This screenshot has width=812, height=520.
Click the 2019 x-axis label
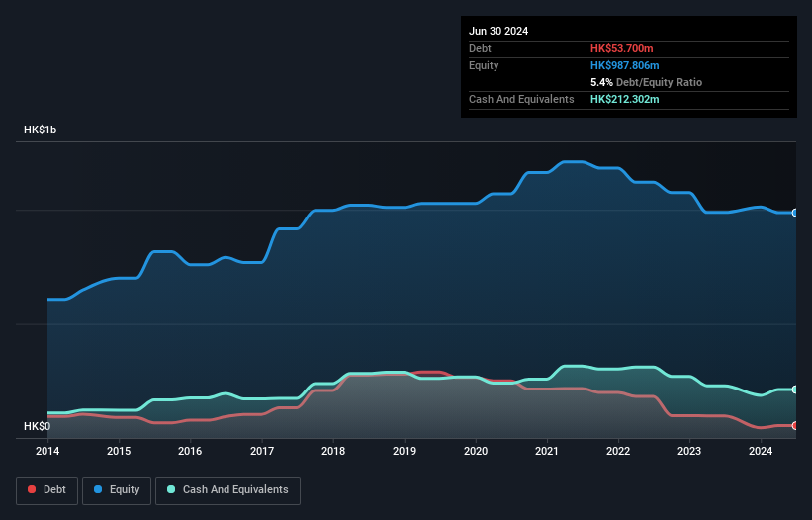click(x=405, y=451)
